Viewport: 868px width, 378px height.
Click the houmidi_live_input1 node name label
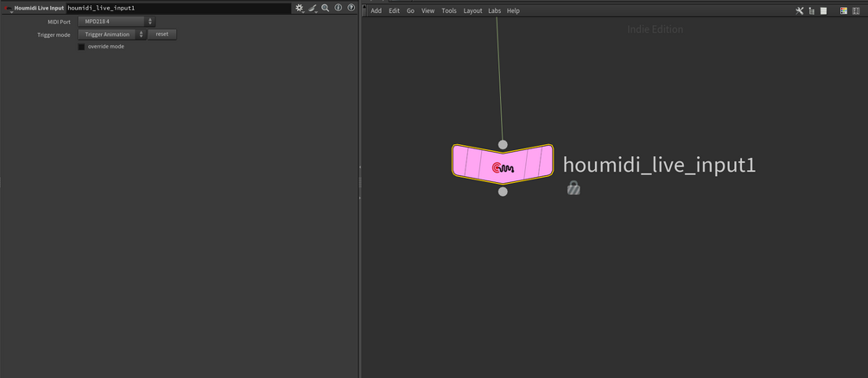click(659, 165)
